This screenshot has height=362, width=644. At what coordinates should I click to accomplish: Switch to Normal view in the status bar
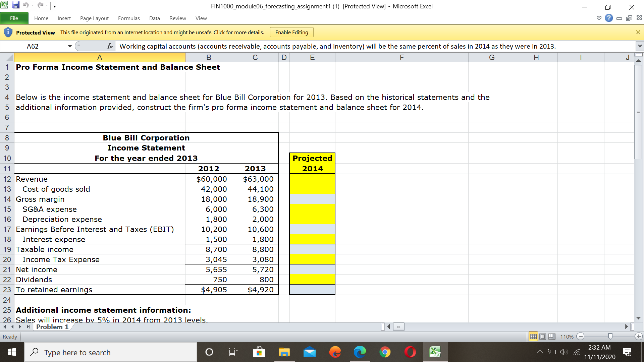point(533,337)
